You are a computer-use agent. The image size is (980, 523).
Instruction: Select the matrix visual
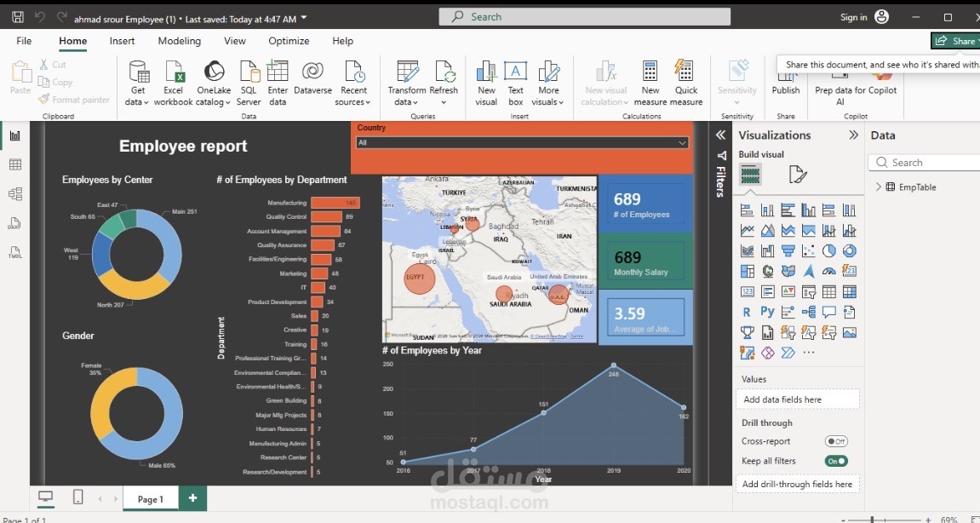click(850, 291)
